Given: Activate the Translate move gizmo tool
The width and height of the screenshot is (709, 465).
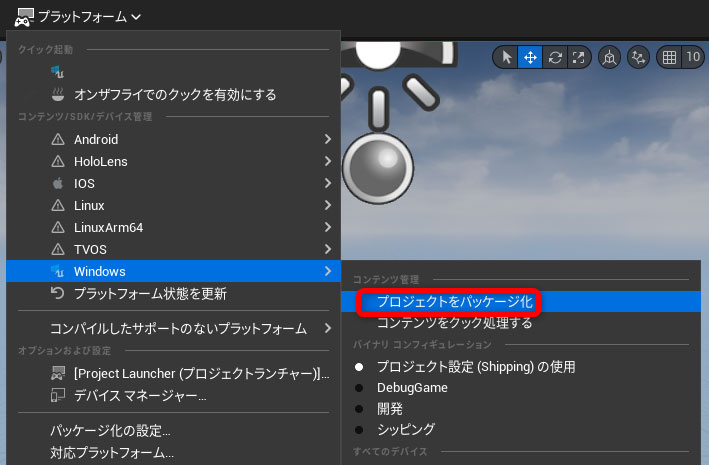Looking at the screenshot, I should tap(530, 57).
